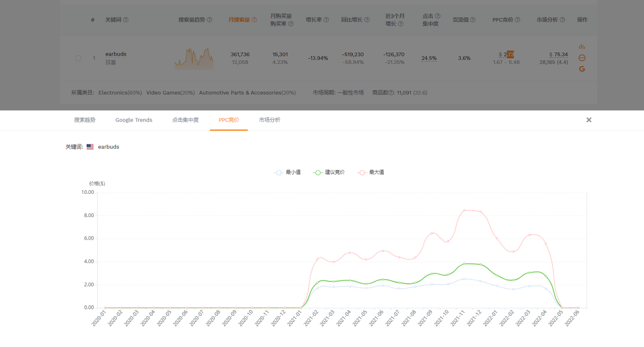Open the Google Trends tab

point(134,120)
